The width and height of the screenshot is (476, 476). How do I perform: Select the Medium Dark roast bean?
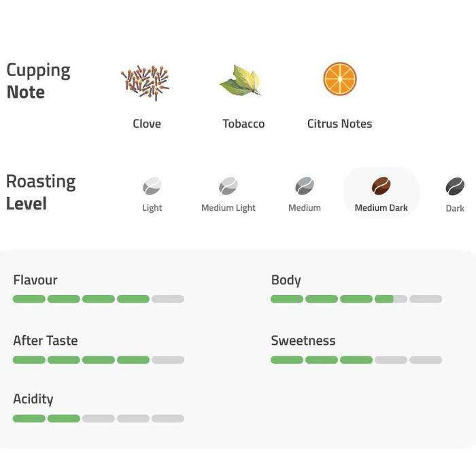coord(381,186)
